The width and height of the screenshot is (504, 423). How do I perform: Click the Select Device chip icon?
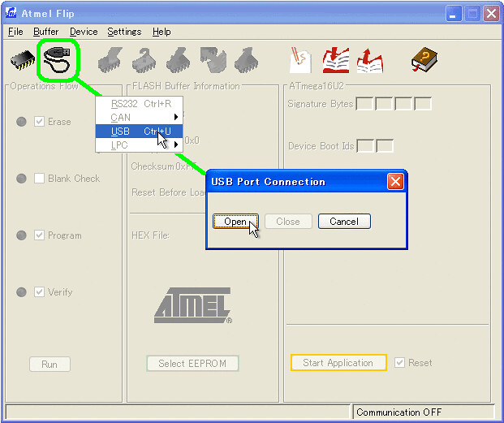[22, 59]
